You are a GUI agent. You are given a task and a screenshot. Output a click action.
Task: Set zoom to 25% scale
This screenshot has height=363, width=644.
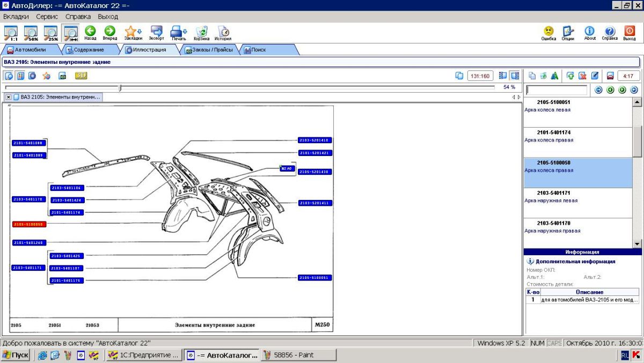[50, 33]
